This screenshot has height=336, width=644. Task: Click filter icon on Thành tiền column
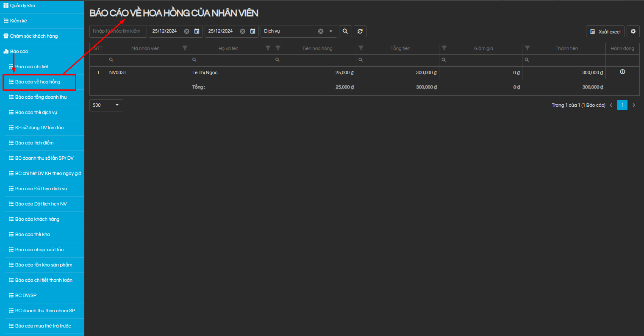pos(527,48)
